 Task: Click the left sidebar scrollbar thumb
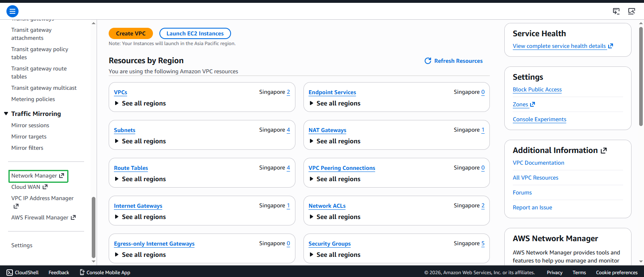point(93,227)
